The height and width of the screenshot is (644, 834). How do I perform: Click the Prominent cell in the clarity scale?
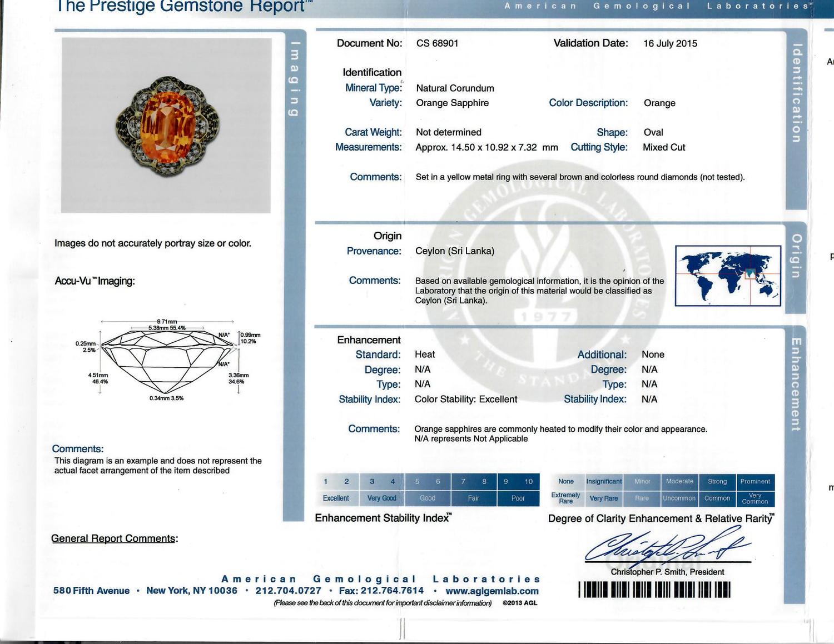coord(755,482)
